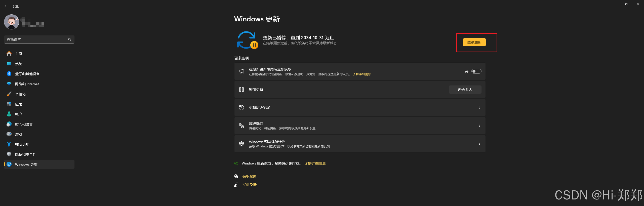
Task: Click the pause icon beside 暂停更新
Action: point(242,90)
